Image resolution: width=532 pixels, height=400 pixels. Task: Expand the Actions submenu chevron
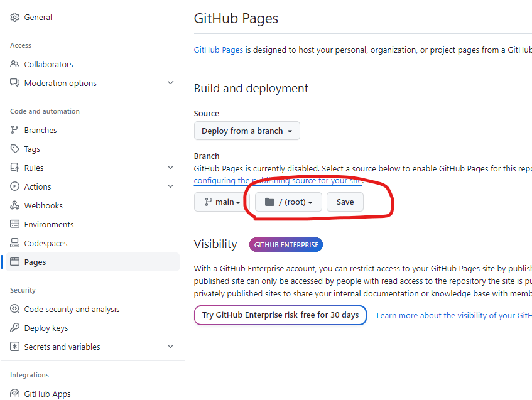171,186
